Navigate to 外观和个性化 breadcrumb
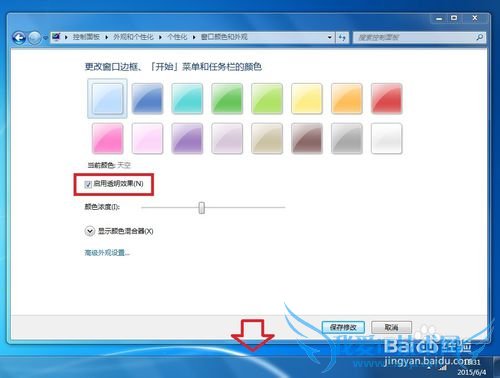 click(133, 37)
